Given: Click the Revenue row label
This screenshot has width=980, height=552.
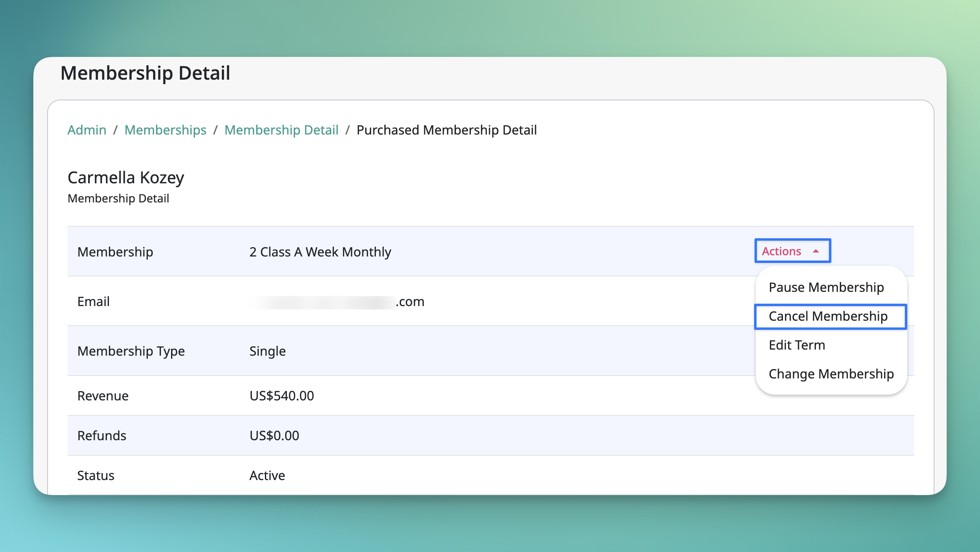Looking at the screenshot, I should [x=103, y=396].
